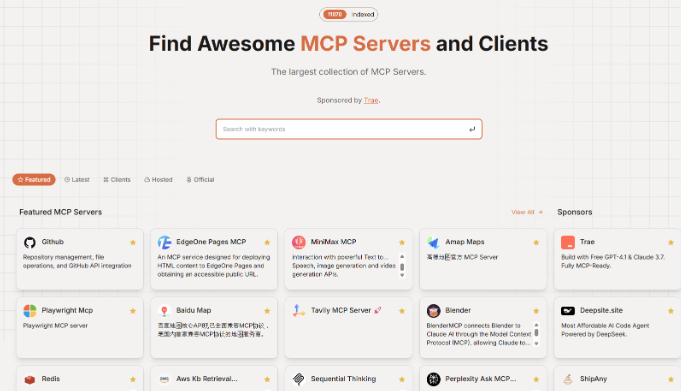Click the Baidu Map pin icon
This screenshot has width=681, height=391.
point(164,311)
